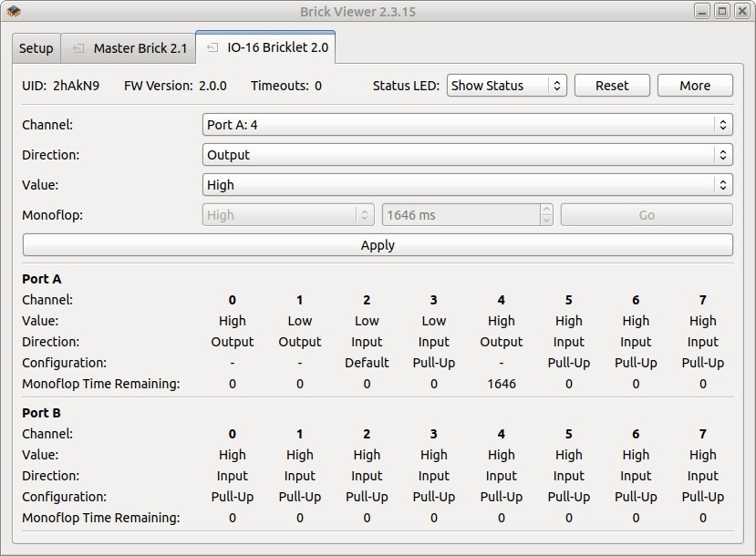Click the Reset button
Image resolution: width=756 pixels, height=556 pixels.
(612, 86)
